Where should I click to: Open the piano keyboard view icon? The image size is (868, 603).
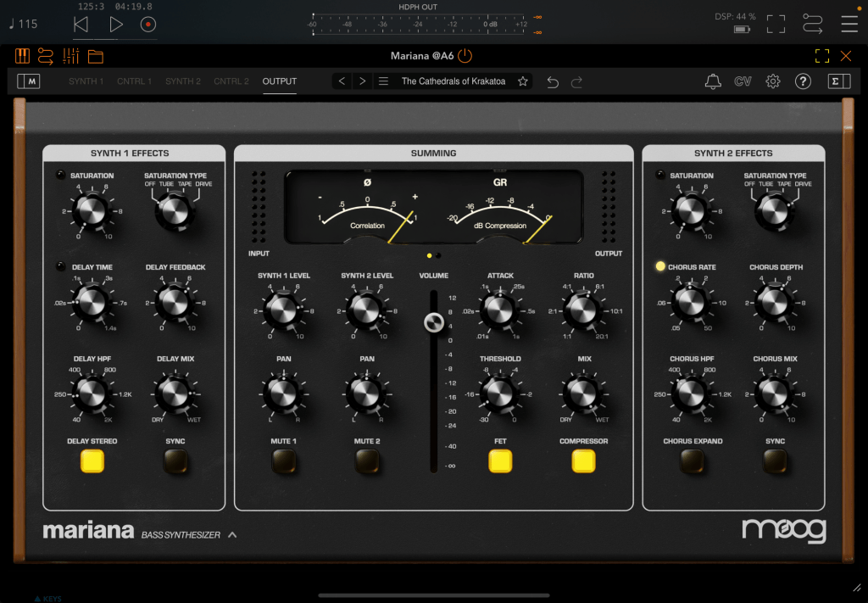click(x=23, y=57)
